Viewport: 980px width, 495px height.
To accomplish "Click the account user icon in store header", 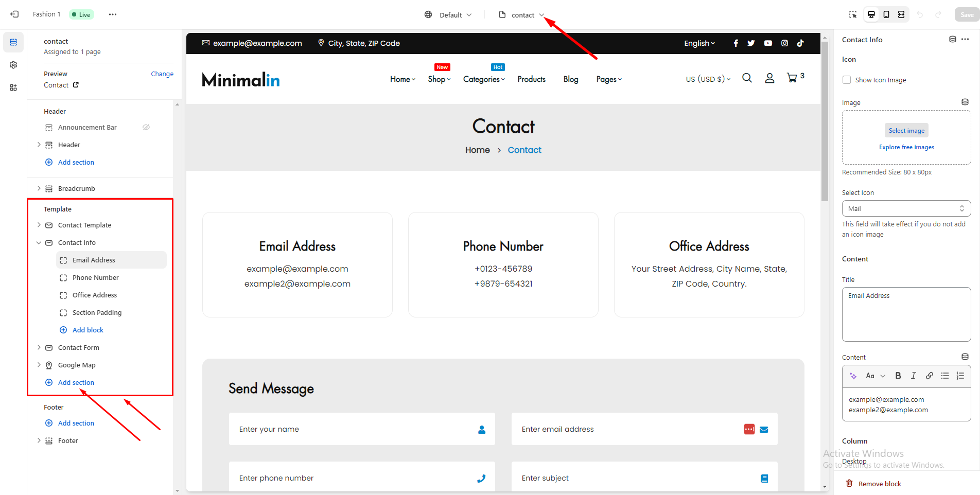I will pyautogui.click(x=769, y=78).
